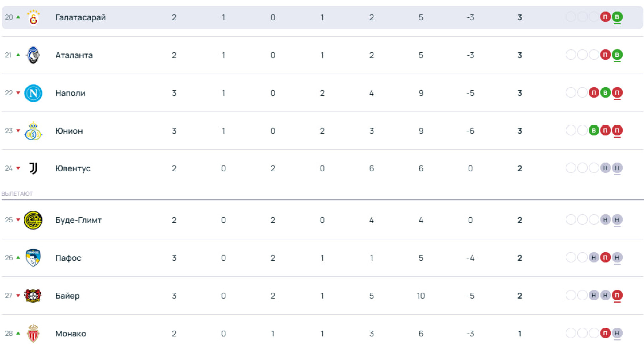The image size is (644, 352).
Task: Open the Atalanta team crest
Action: (33, 55)
